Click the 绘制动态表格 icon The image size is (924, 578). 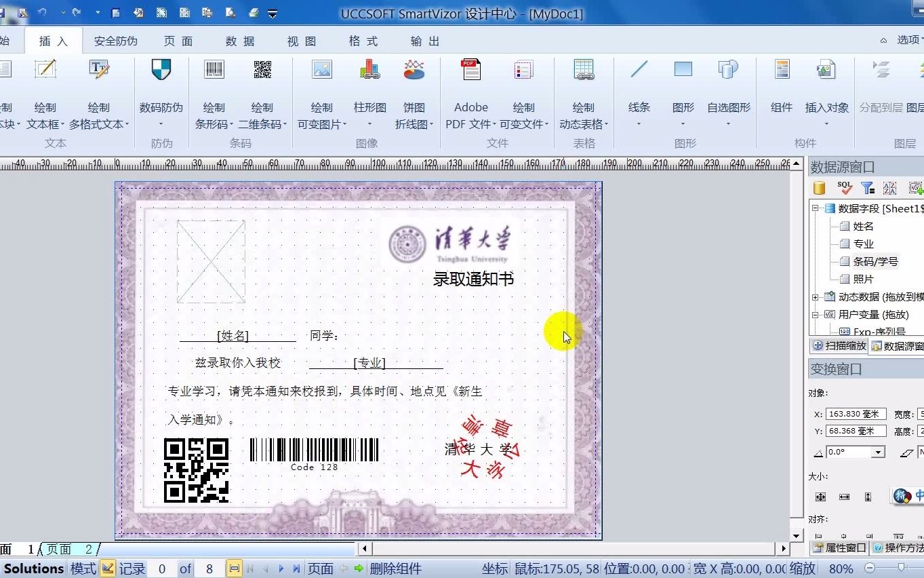click(x=584, y=69)
